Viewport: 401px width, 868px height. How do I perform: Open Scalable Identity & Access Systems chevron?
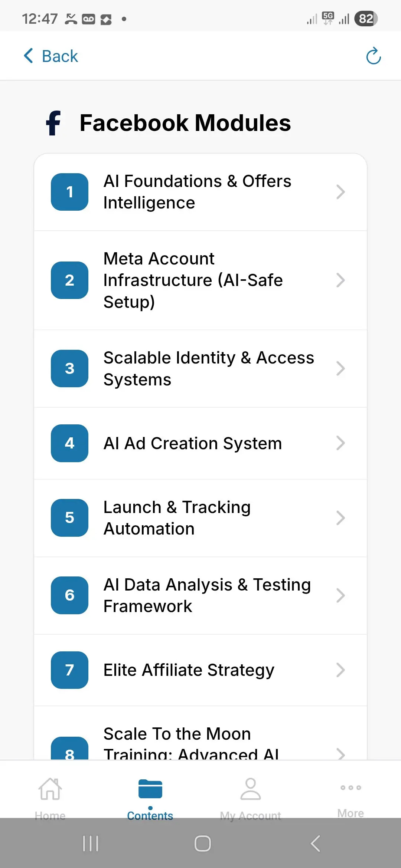pyautogui.click(x=340, y=368)
